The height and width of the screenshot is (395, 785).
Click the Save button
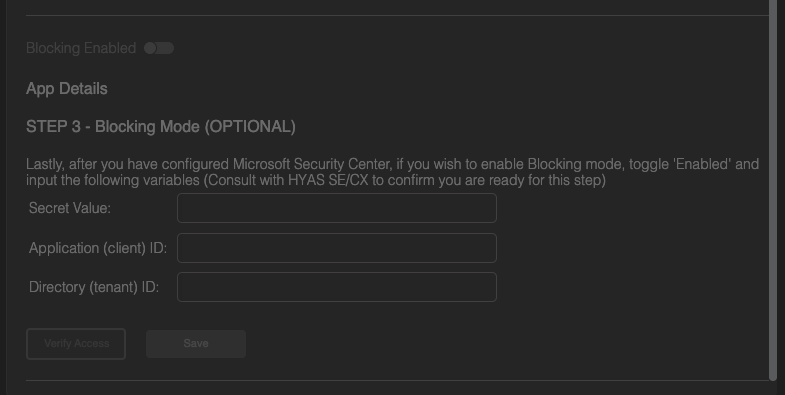click(196, 343)
